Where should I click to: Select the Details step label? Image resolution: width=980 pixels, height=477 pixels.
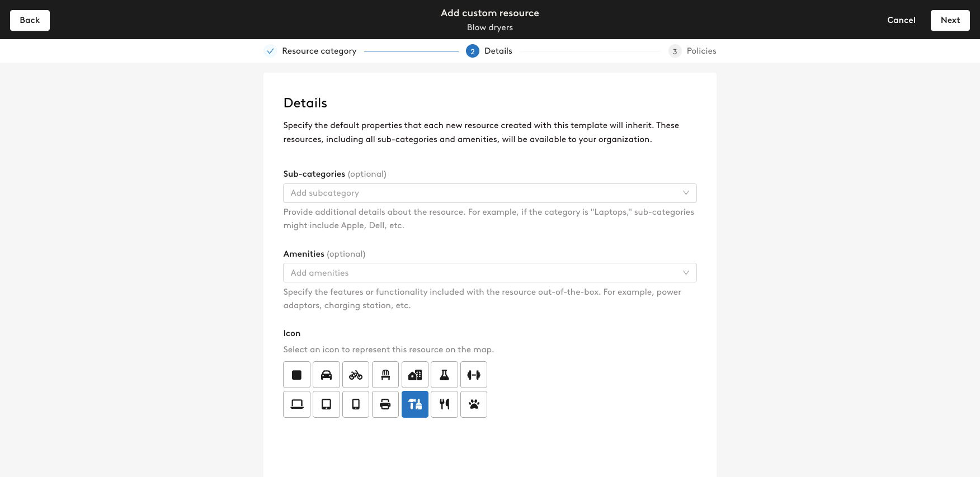(498, 51)
